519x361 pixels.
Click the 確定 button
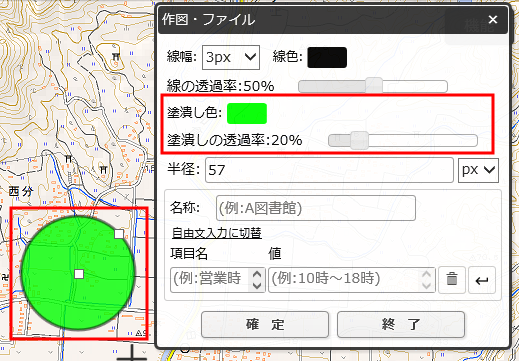(265, 324)
